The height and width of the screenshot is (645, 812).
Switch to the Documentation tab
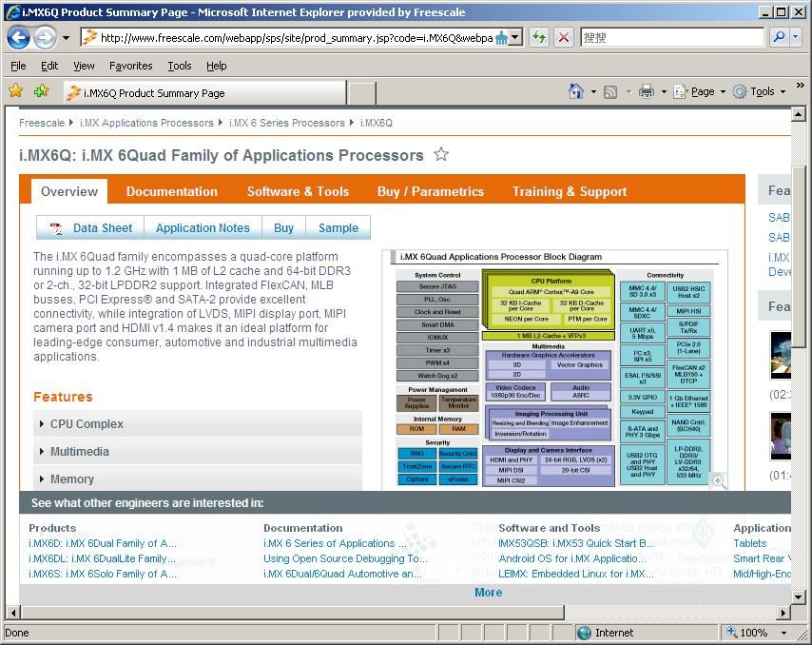point(172,191)
